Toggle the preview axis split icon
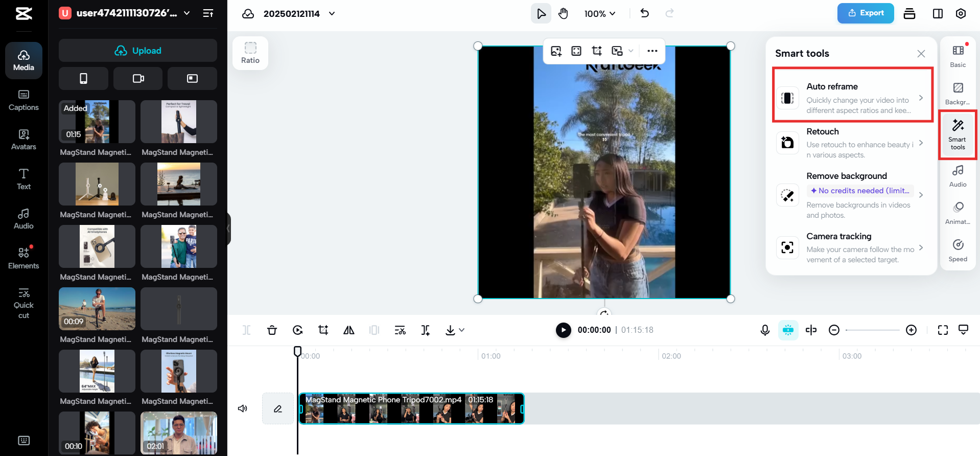This screenshot has height=456, width=980. (811, 330)
